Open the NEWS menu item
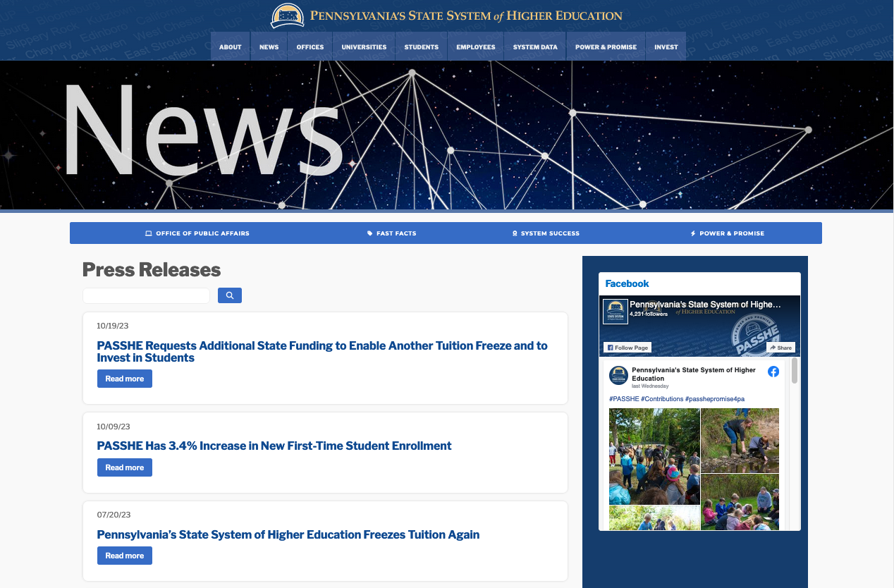 [x=269, y=47]
